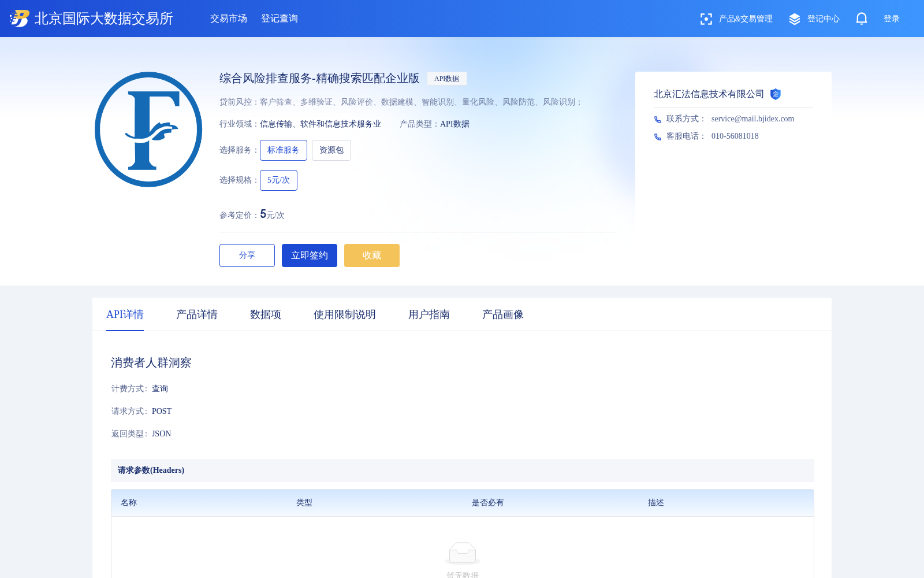The width and height of the screenshot is (924, 578).
Task: Select 标准服务 service option
Action: 284,150
